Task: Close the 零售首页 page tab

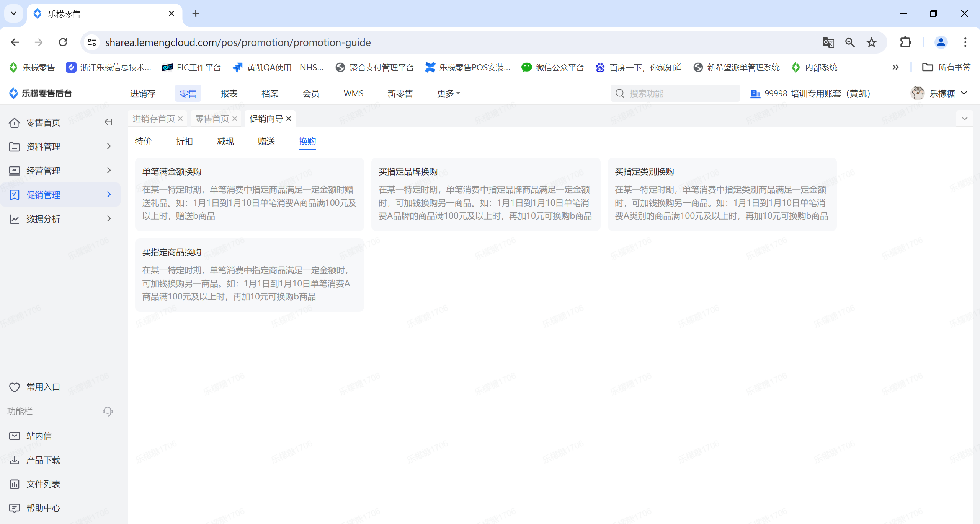Action: 235,119
